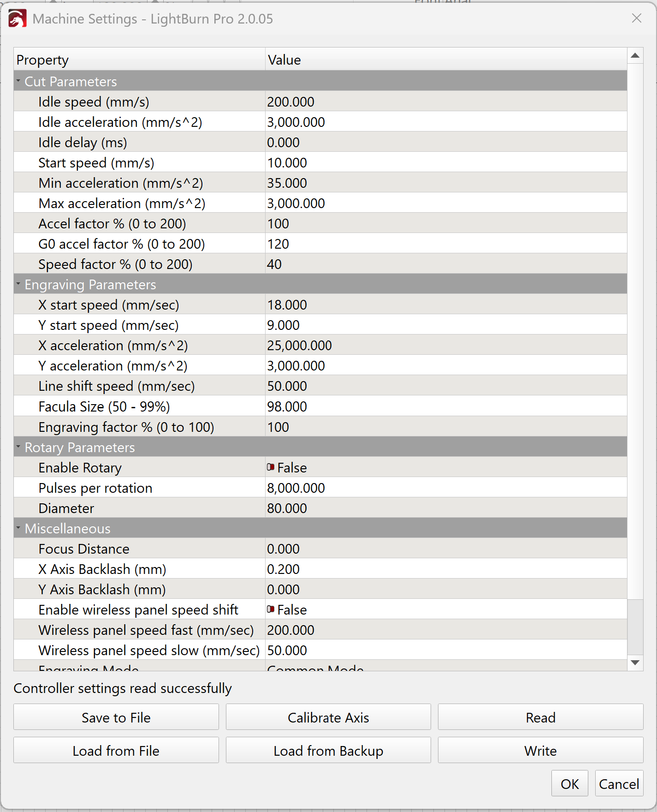Toggle the Enable Rotary value
Viewport: 657px width, 812px height.
pos(271,467)
